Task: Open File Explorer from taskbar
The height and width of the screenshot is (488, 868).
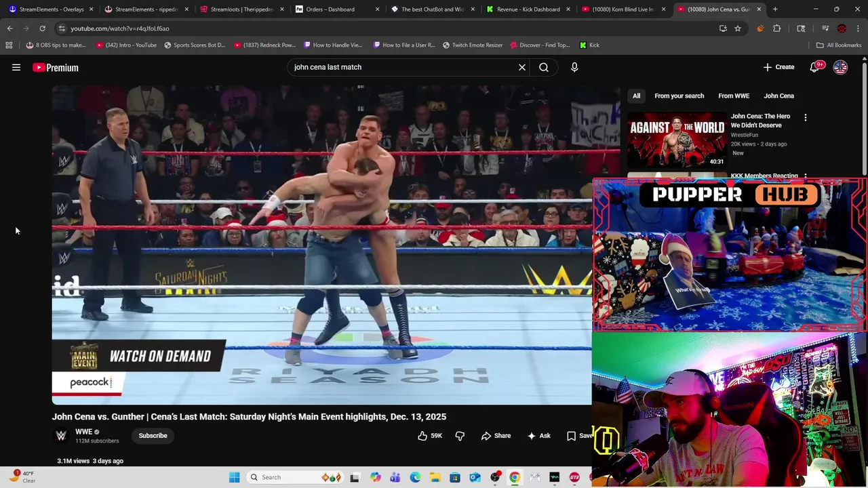Action: 435,477
